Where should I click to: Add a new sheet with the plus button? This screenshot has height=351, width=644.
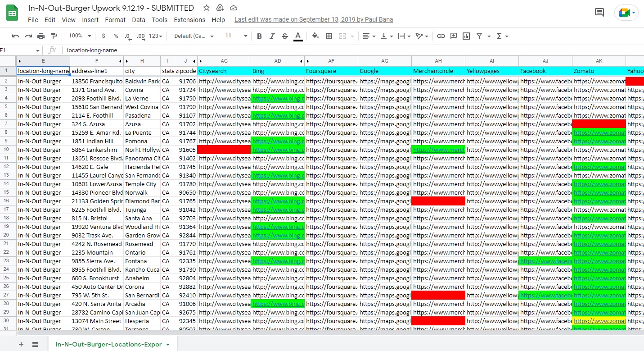coord(21,344)
